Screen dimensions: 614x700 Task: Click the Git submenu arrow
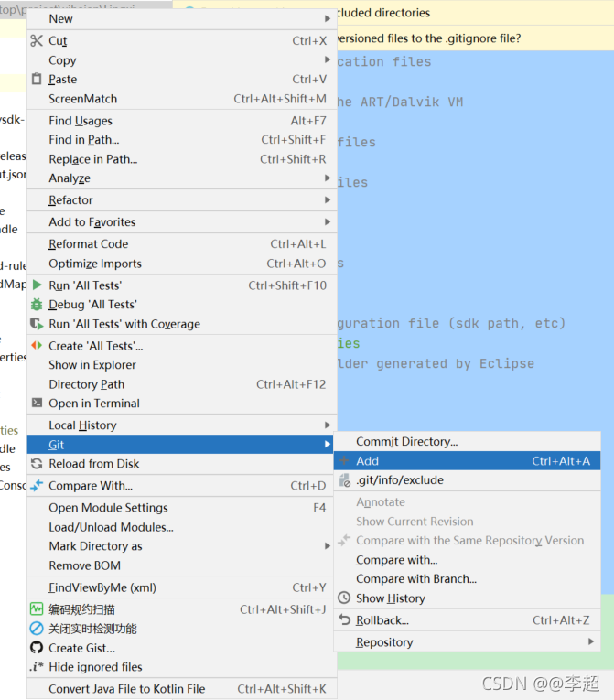pyautogui.click(x=328, y=444)
